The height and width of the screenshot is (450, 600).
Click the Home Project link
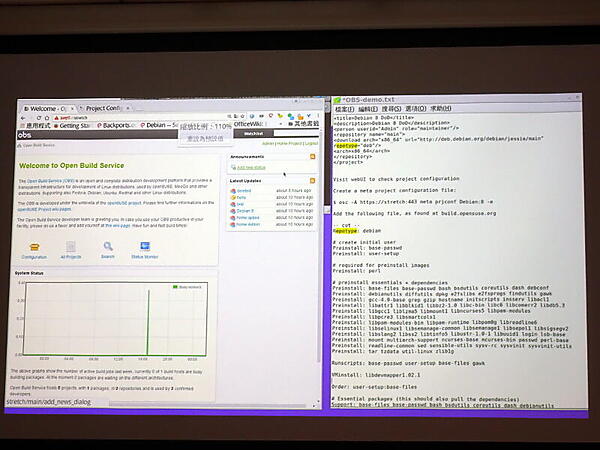[x=289, y=143]
